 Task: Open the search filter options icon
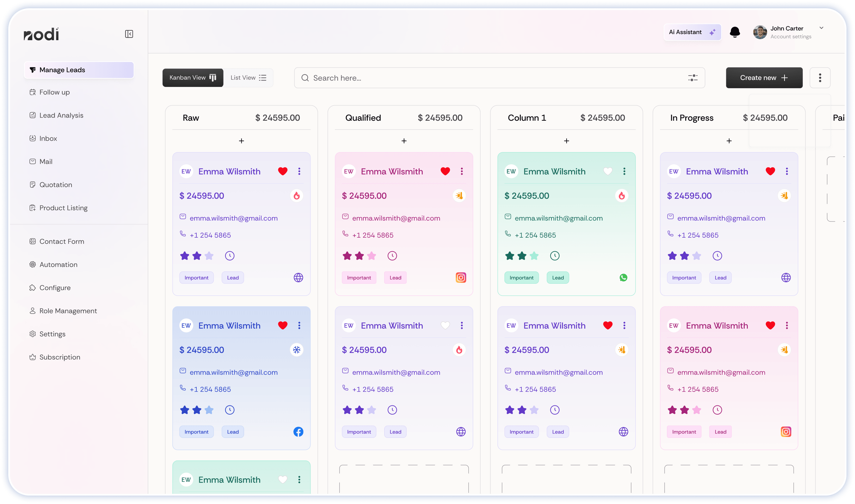[x=692, y=78]
